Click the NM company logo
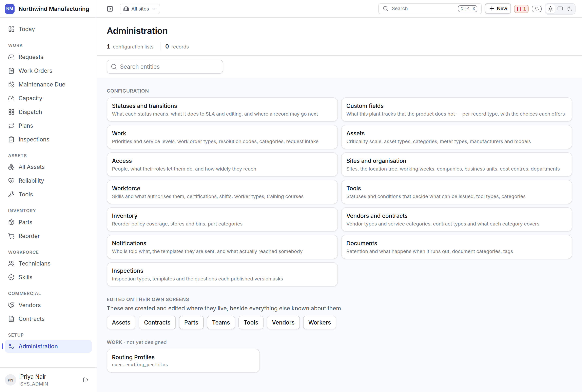Viewport: 582px width, 392px height. 10,9
